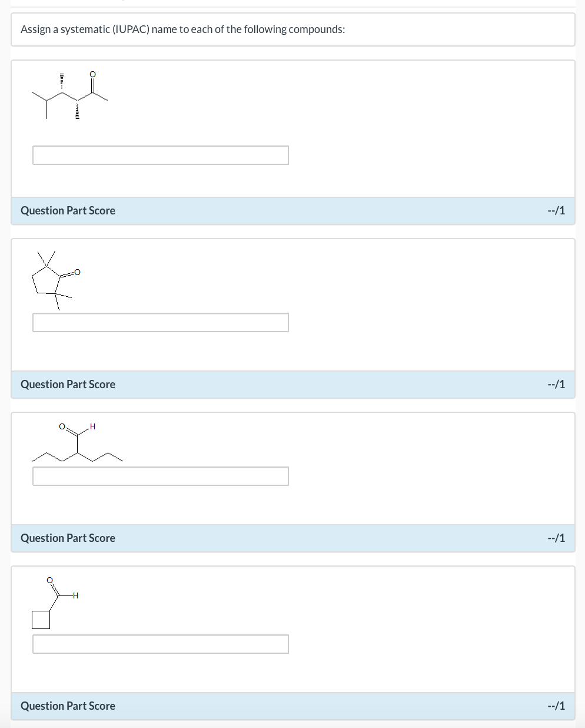585x728 pixels.
Task: Click the IUPAC naming instruction text
Action: click(182, 29)
